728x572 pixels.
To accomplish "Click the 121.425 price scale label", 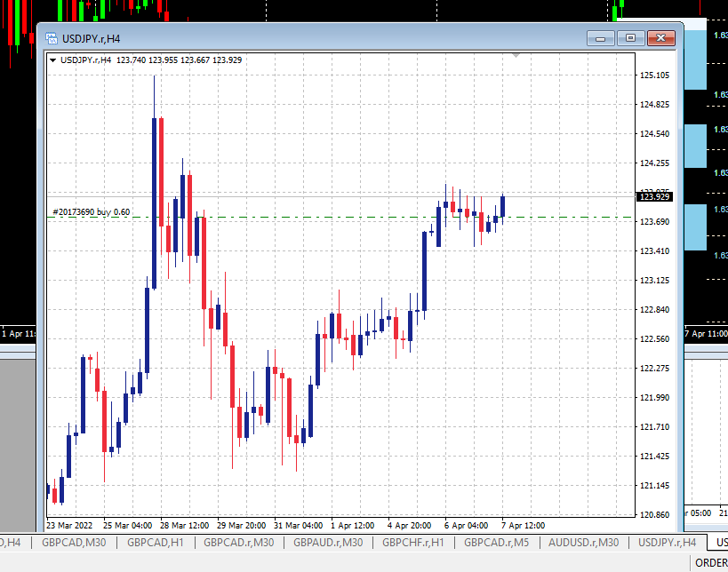I will (x=654, y=457).
